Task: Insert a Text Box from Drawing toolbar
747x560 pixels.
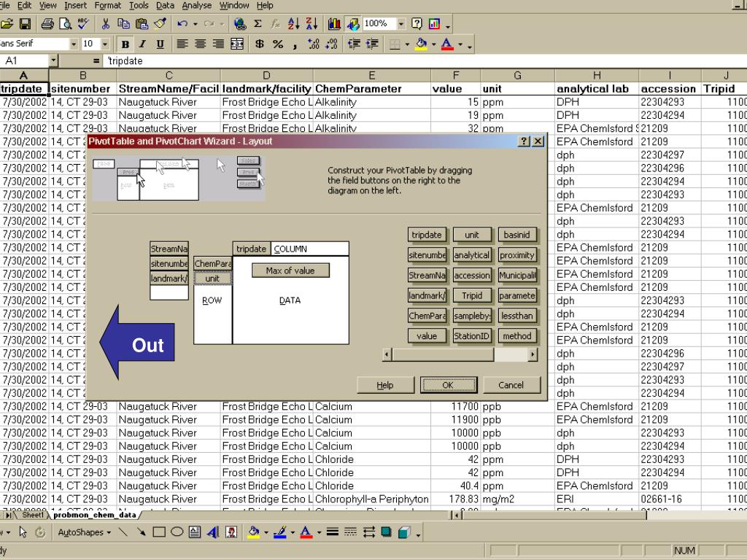Action: [x=195, y=532]
